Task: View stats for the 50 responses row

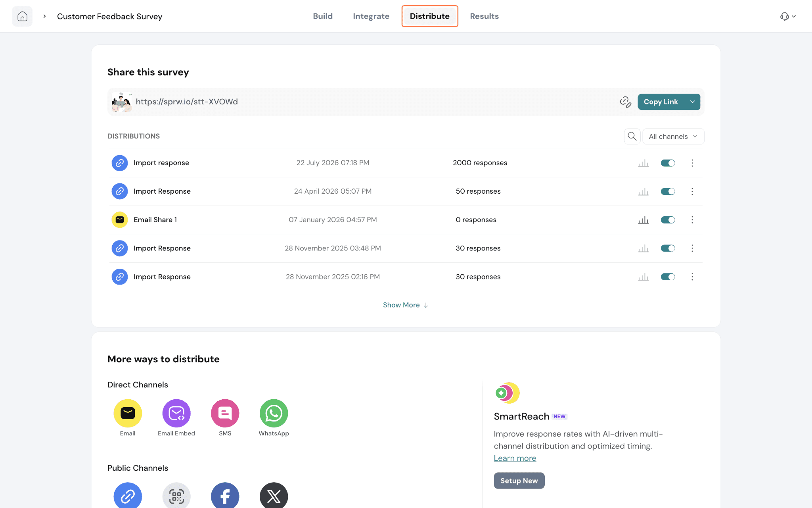Action: [x=643, y=192]
